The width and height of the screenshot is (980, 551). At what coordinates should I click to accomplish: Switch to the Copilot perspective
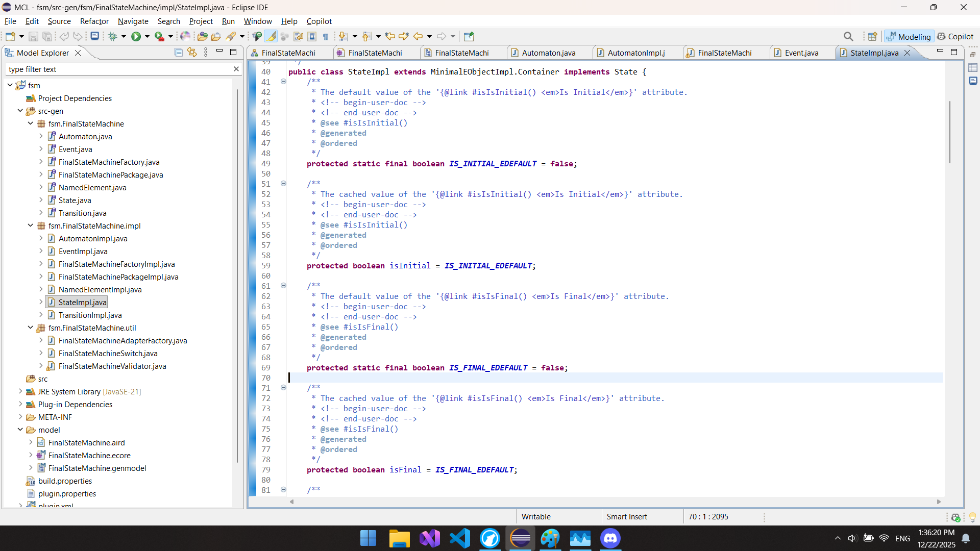coord(955,36)
